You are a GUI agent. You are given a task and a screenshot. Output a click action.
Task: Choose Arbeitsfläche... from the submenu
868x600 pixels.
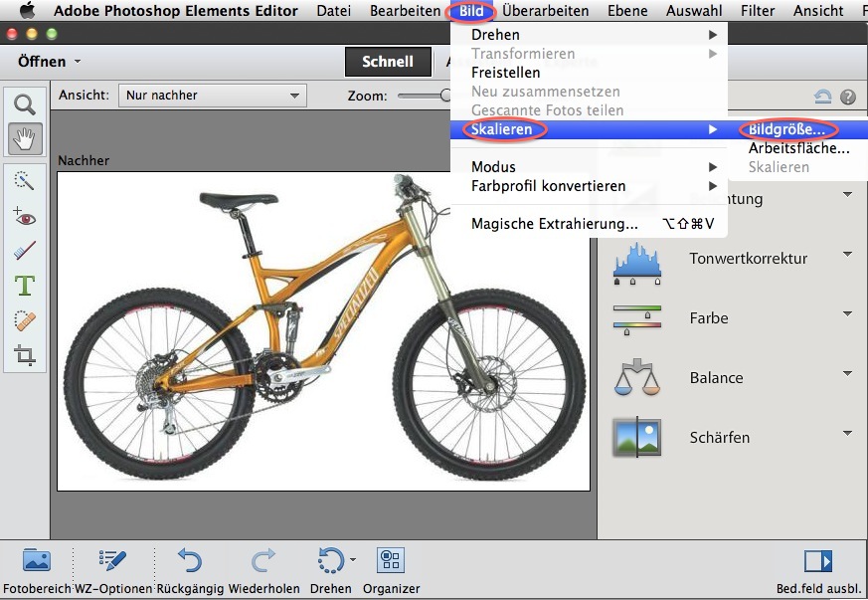point(798,148)
